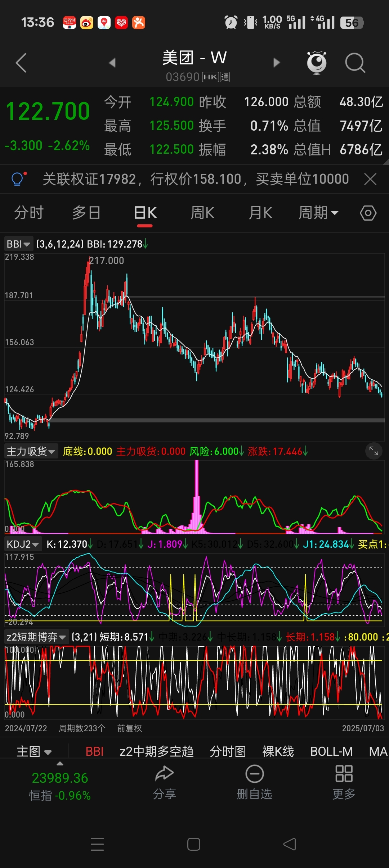Tap the battery level indicator

(352, 23)
